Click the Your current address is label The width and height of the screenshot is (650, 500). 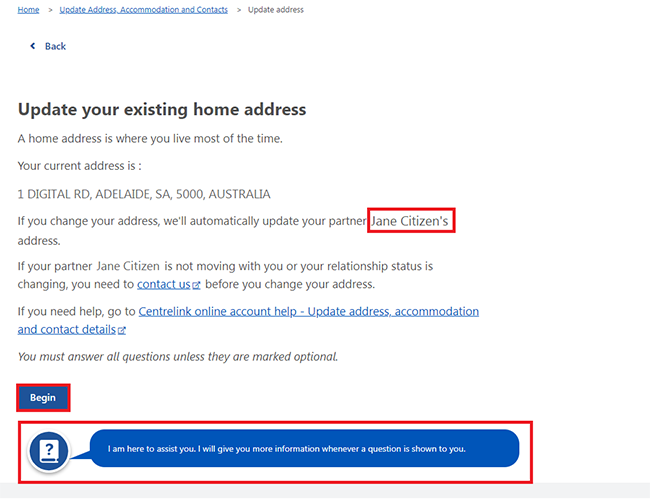pyautogui.click(x=80, y=166)
